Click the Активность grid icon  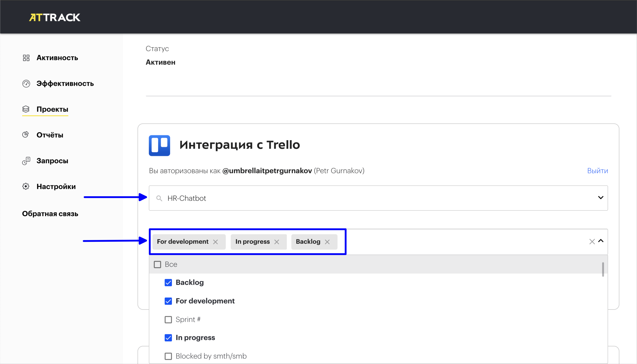[26, 58]
